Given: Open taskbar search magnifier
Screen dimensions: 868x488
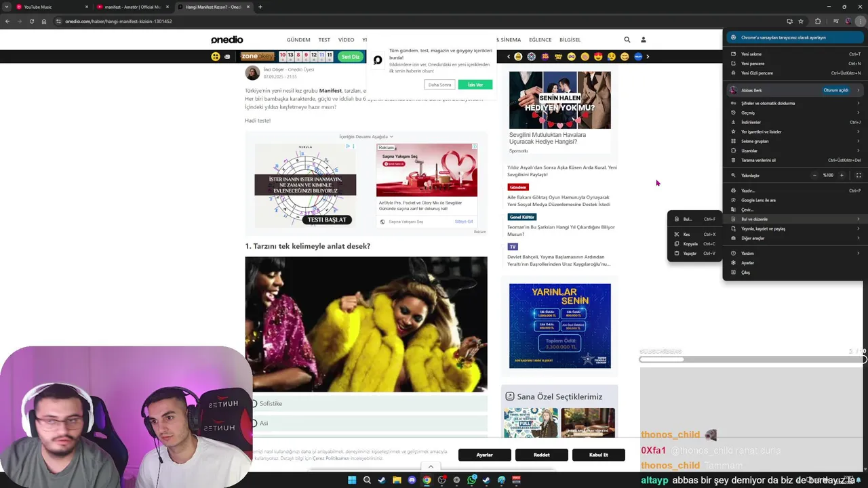Looking at the screenshot, I should tap(367, 480).
